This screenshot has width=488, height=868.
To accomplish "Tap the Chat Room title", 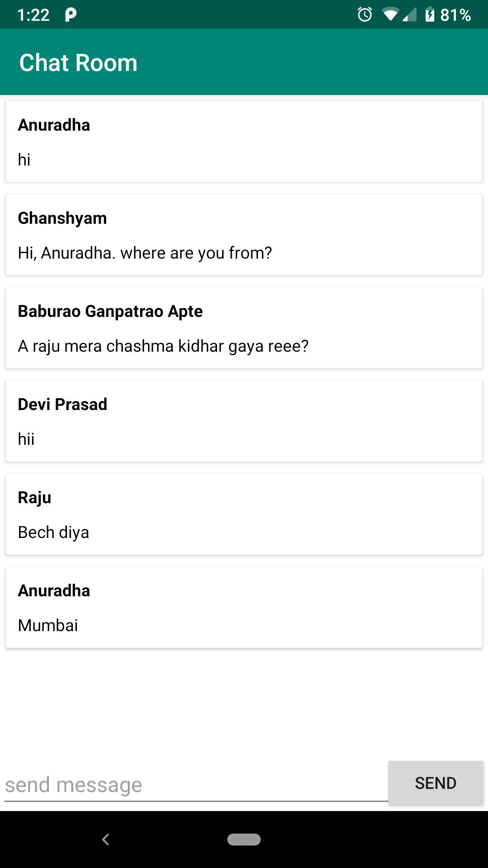I will click(x=78, y=62).
